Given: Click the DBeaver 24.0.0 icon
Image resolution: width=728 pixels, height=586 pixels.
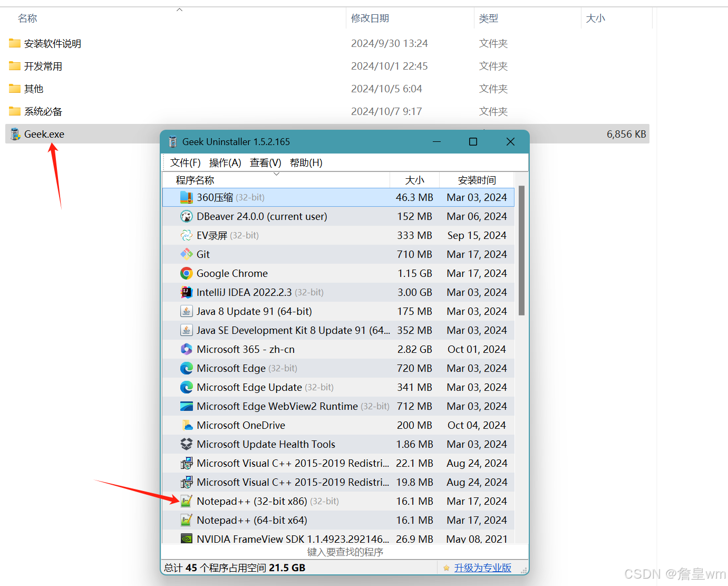Looking at the screenshot, I should tap(187, 216).
